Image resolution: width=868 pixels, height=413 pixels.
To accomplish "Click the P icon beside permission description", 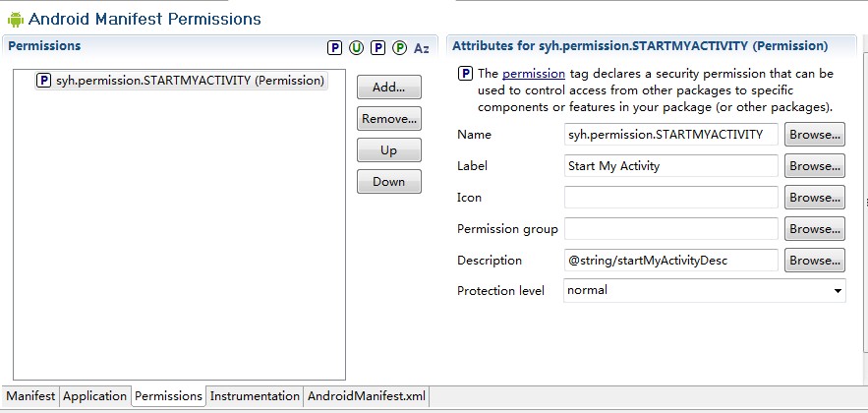I will click(x=466, y=74).
